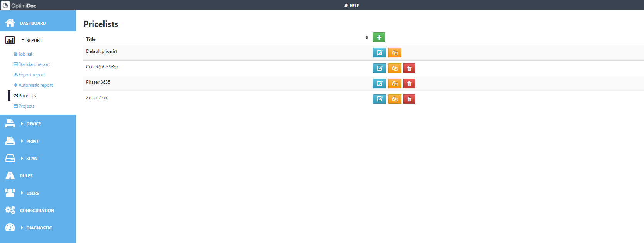
Task: Edit the Default pricelist entry
Action: pos(379,53)
